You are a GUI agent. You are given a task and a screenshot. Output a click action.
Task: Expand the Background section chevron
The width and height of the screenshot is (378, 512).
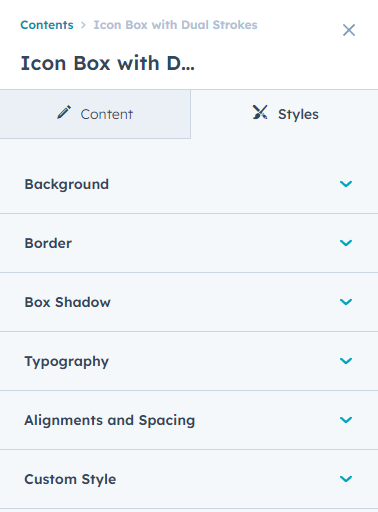(346, 184)
